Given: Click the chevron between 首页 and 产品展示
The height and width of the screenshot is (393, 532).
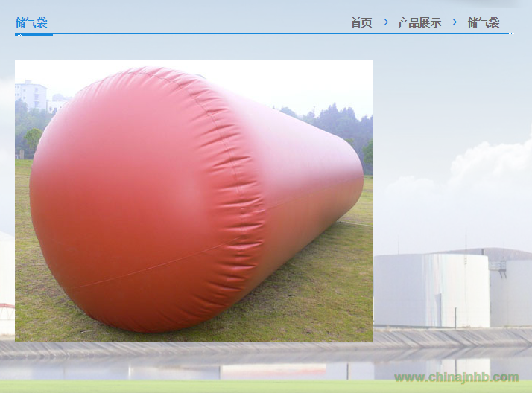Looking at the screenshot, I should [x=386, y=22].
